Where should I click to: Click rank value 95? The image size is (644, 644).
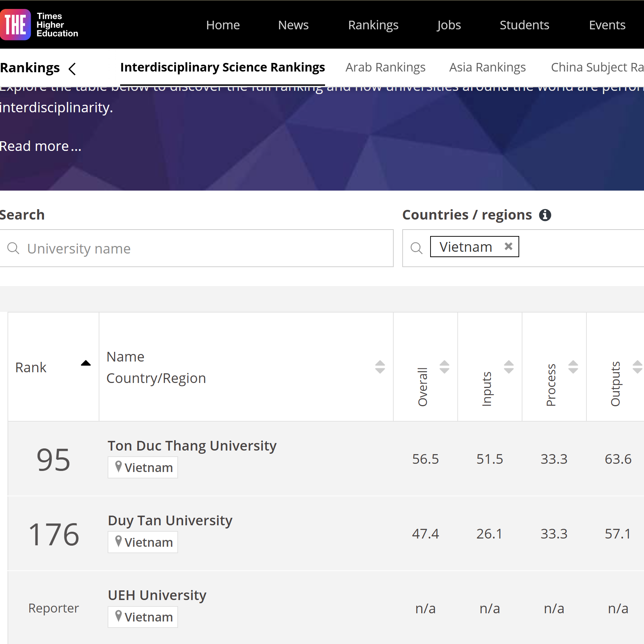(53, 459)
